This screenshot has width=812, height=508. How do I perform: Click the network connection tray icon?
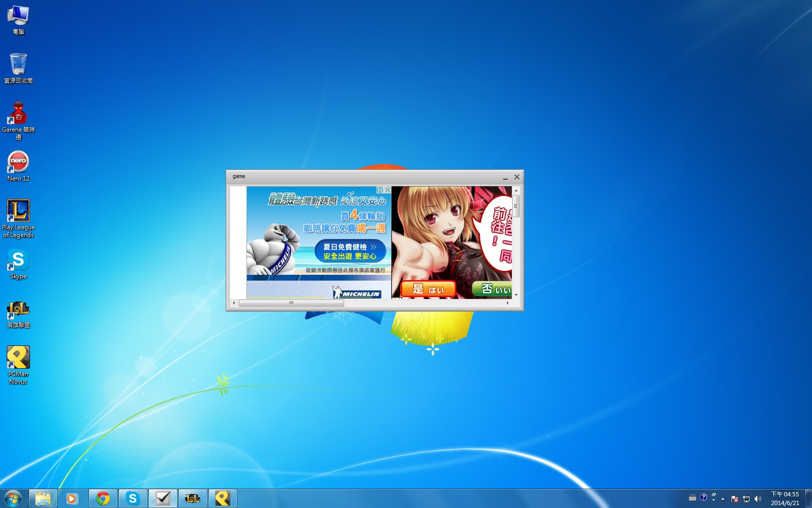(x=746, y=499)
